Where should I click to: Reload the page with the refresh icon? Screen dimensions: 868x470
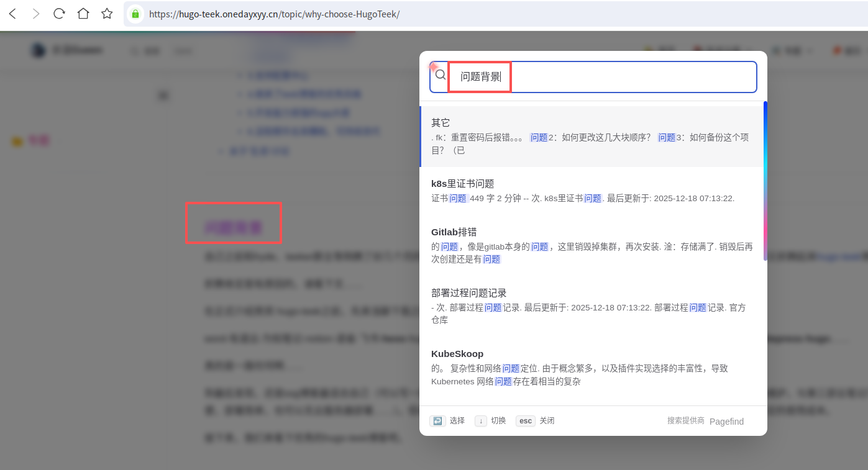click(x=59, y=14)
